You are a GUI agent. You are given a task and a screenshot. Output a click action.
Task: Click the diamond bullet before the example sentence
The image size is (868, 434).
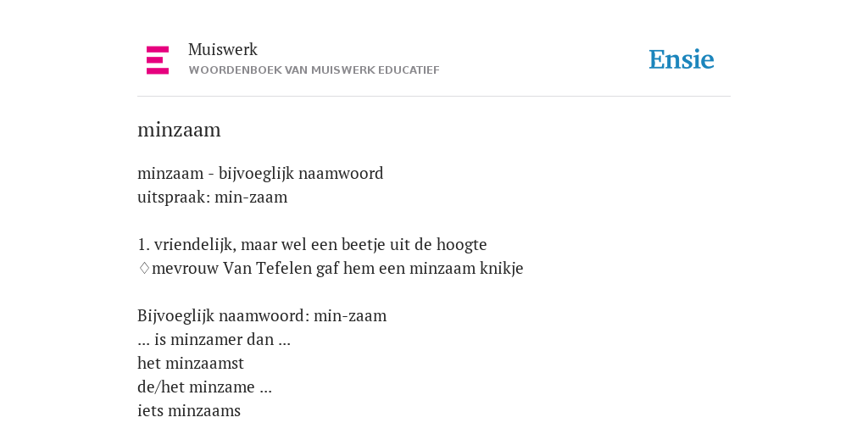coord(144,269)
